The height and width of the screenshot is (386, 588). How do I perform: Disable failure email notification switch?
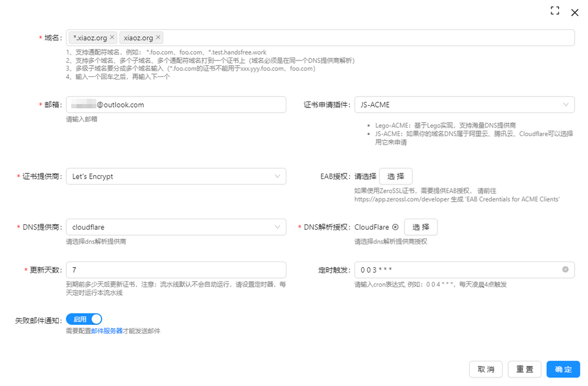[x=84, y=319]
